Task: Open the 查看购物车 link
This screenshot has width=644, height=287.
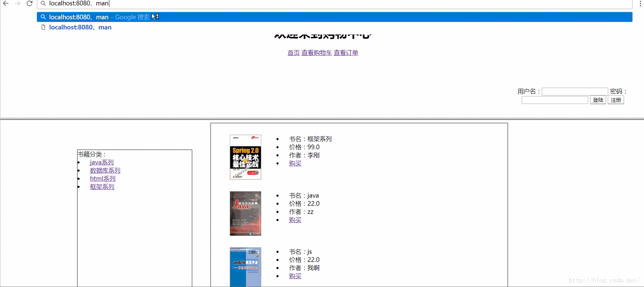Action: coord(317,52)
